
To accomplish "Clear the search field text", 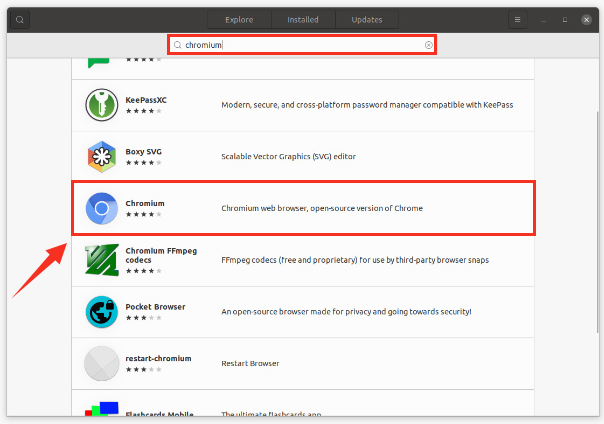I will pyautogui.click(x=428, y=45).
